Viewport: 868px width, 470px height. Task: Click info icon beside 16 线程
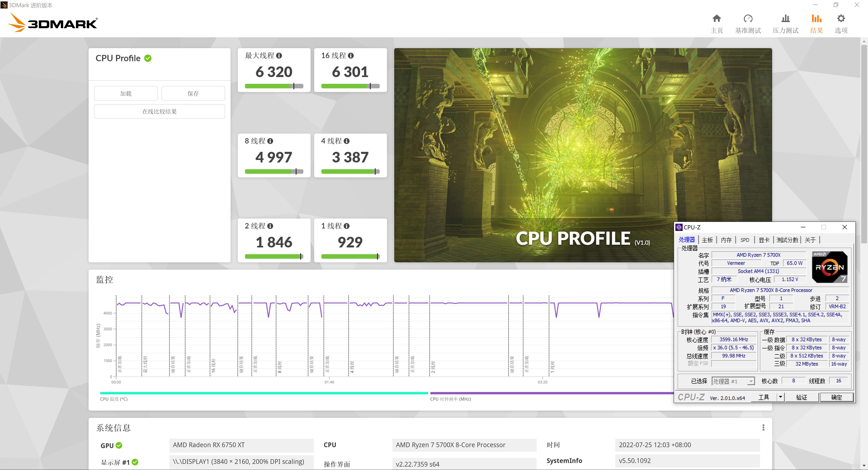coord(351,56)
